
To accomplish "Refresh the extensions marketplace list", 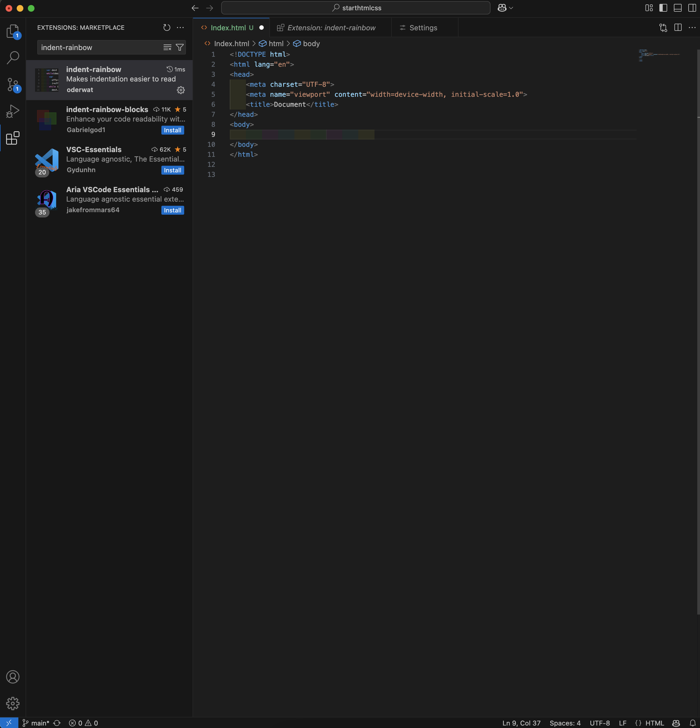I will [167, 28].
